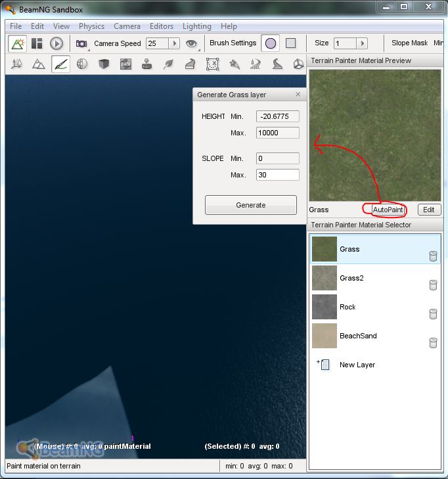Delete the BeachSand layer trash icon
Screen dimensions: 448x479
pyautogui.click(x=433, y=343)
